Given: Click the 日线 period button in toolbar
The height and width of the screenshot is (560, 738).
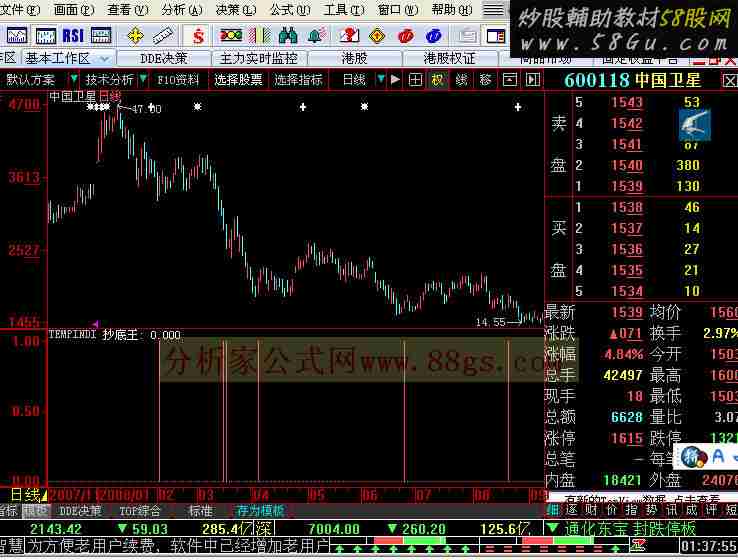Looking at the screenshot, I should pos(354,80).
